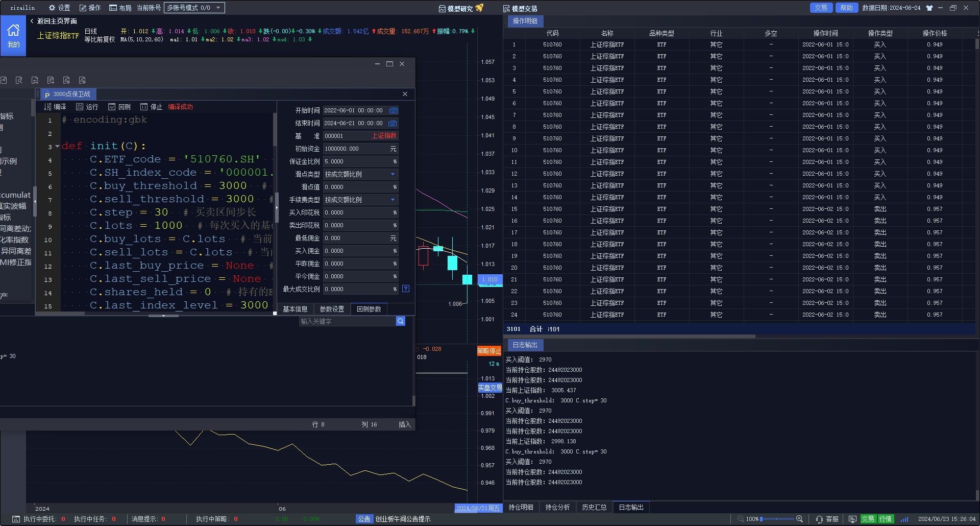Edit the 保证金比例 input field
980x526 pixels.
coord(360,161)
